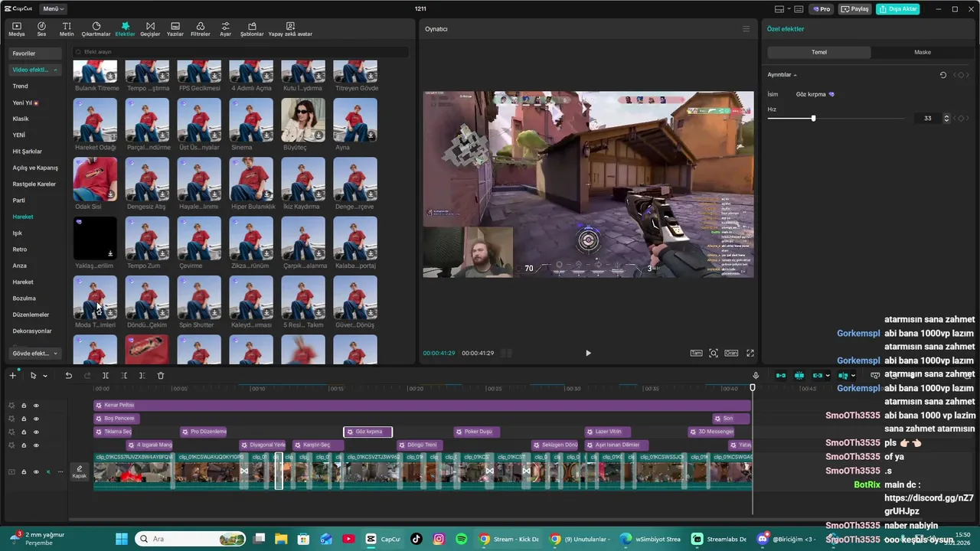This screenshot has width=980, height=551.
Task: Open the player panel hamburger menu
Action: click(x=746, y=29)
